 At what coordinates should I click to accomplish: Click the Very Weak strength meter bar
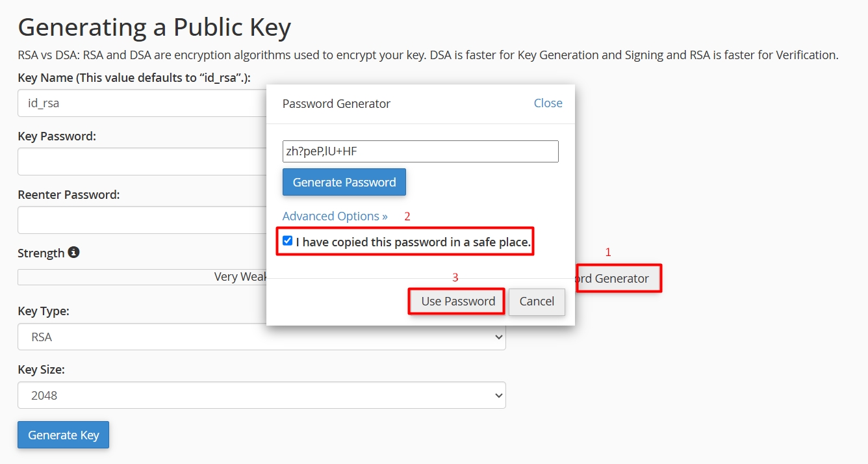click(x=142, y=277)
